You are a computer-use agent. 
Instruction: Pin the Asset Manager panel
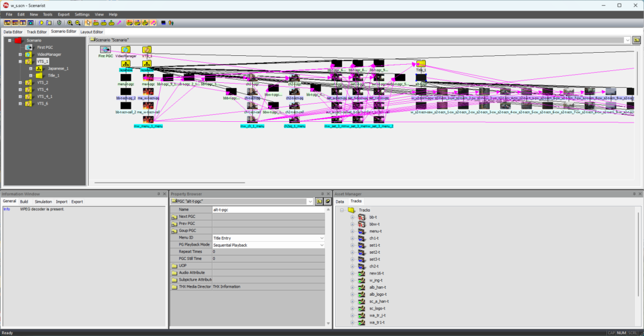(x=634, y=193)
